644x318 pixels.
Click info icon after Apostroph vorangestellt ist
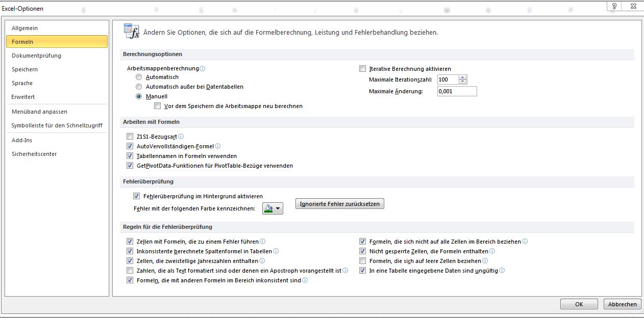[x=345, y=271]
